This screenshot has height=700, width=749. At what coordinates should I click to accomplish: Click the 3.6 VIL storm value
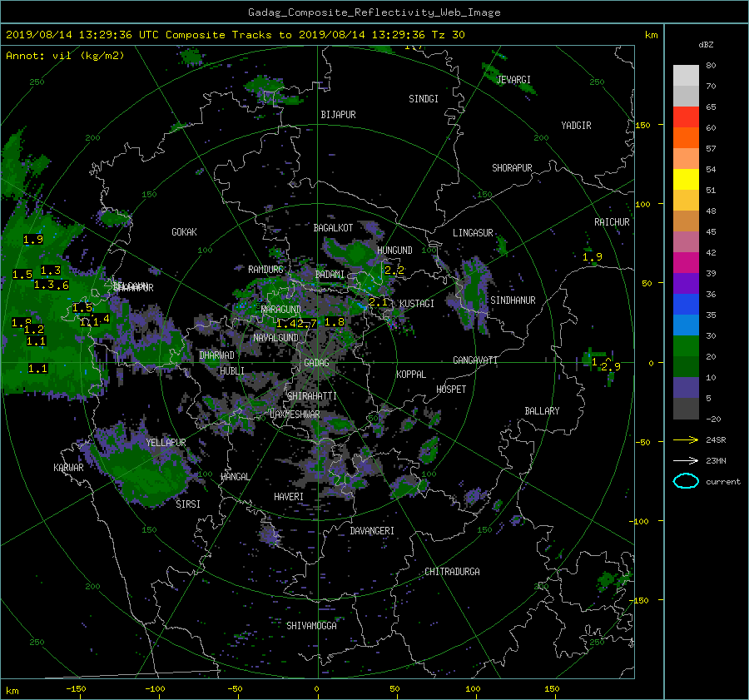click(x=59, y=285)
